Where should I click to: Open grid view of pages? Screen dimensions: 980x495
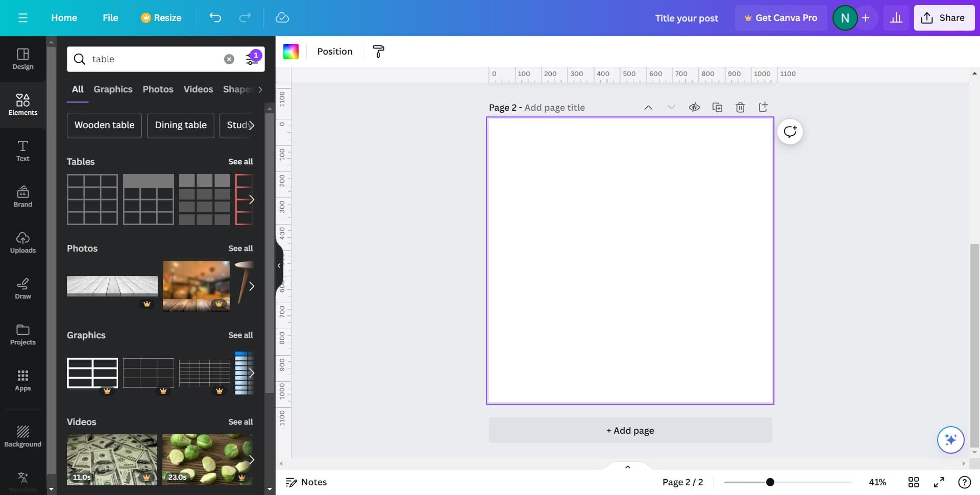913,482
